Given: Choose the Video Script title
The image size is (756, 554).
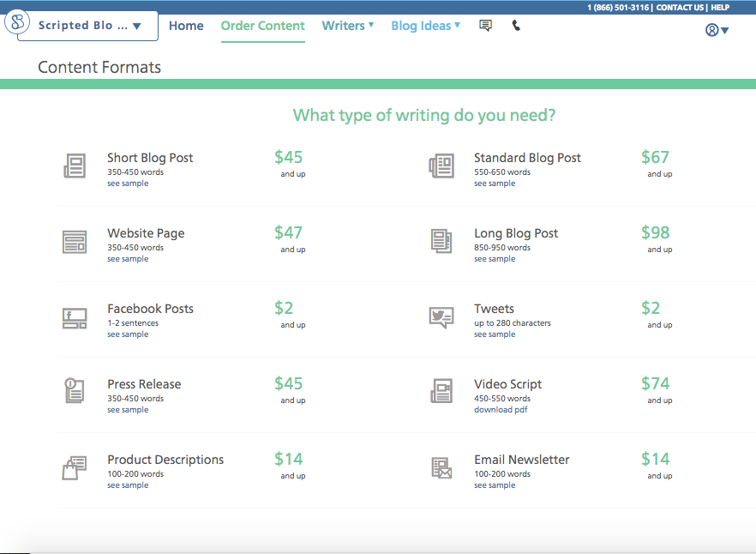Looking at the screenshot, I should [x=507, y=384].
